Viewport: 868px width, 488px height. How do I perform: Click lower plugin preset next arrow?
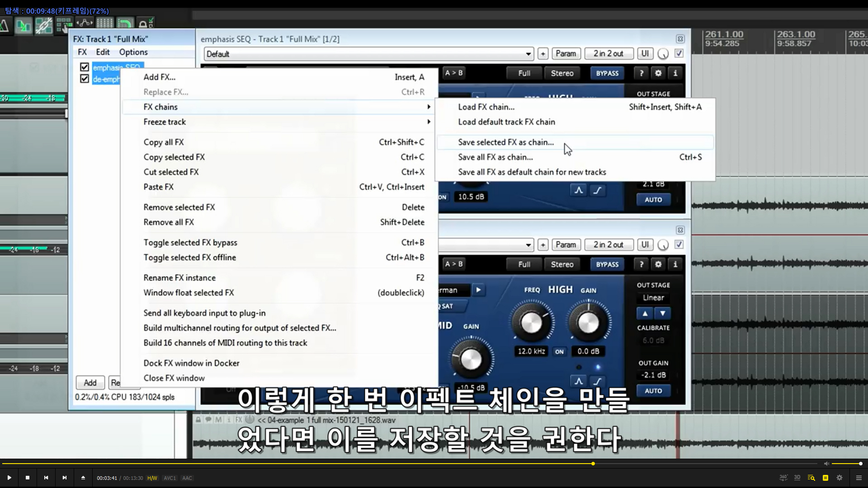[x=478, y=290]
